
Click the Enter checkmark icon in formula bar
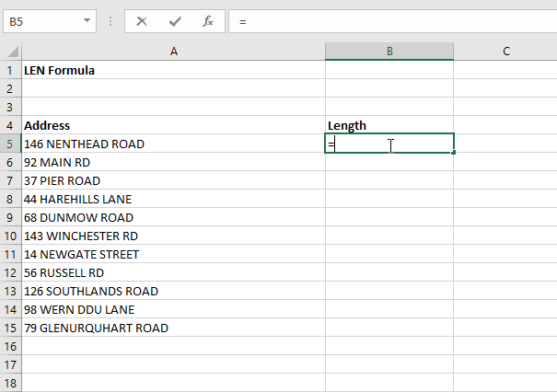(175, 20)
